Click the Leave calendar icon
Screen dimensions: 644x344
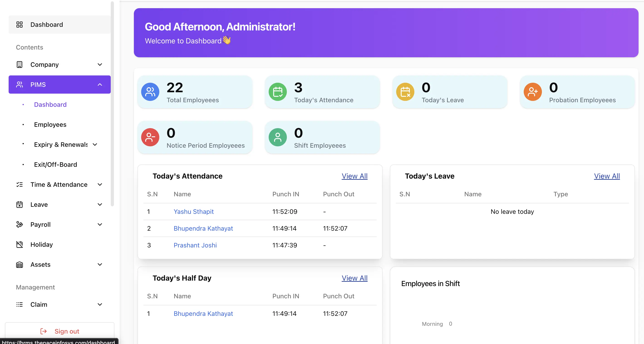pos(19,204)
